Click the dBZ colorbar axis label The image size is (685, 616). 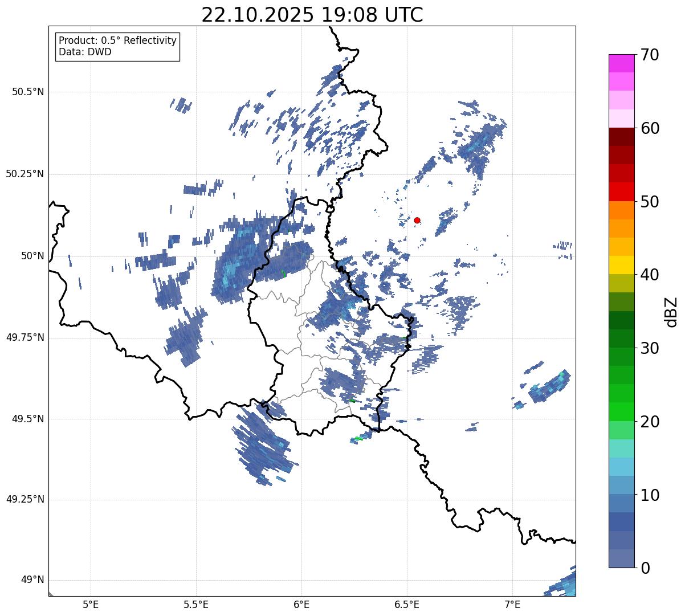672,312
